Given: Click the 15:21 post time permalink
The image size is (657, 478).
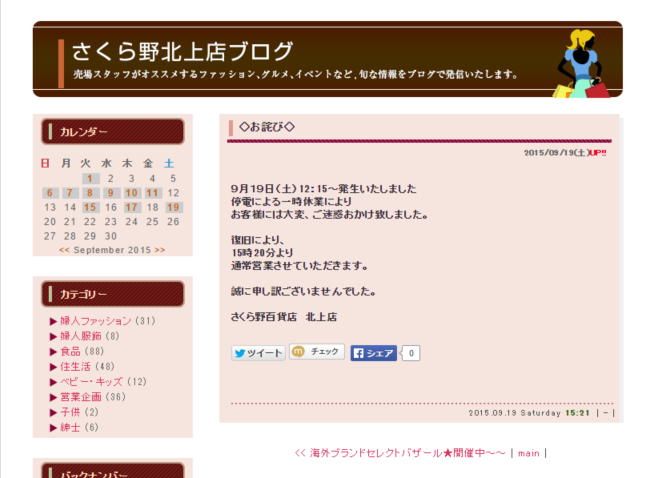Looking at the screenshot, I should point(577,413).
